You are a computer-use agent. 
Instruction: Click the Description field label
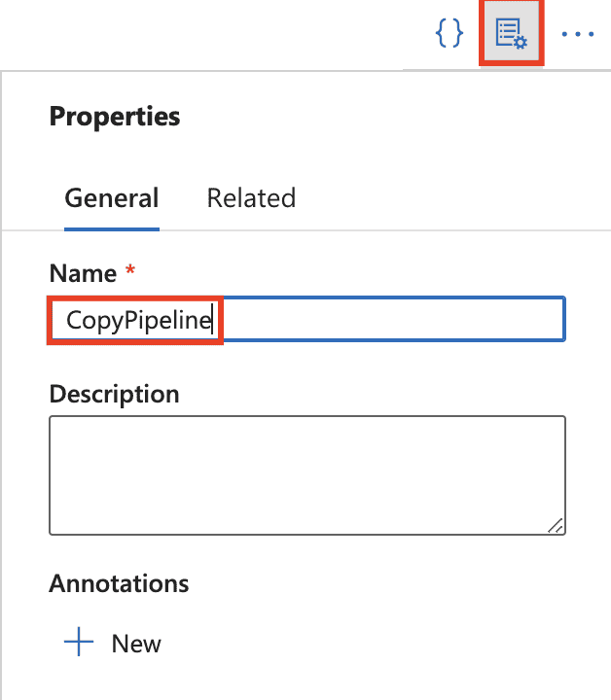coord(114,394)
